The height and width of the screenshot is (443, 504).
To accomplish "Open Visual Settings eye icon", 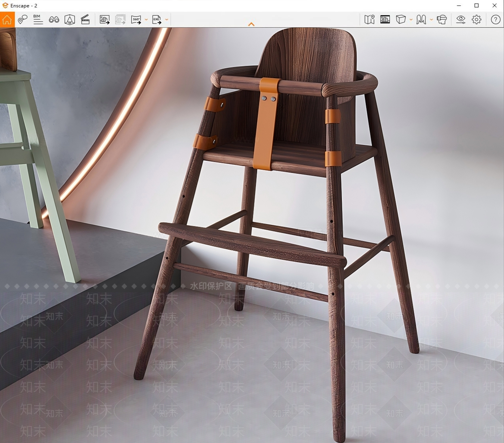I will (x=461, y=20).
